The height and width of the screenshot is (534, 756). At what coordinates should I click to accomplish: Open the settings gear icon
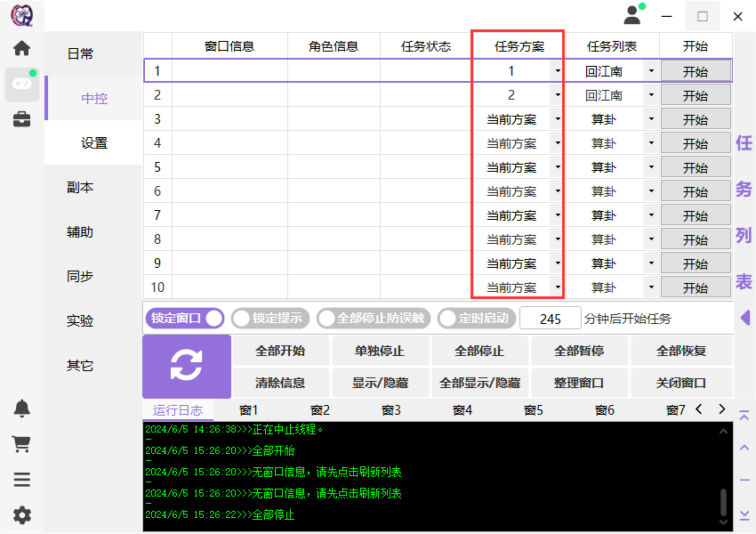click(x=21, y=515)
